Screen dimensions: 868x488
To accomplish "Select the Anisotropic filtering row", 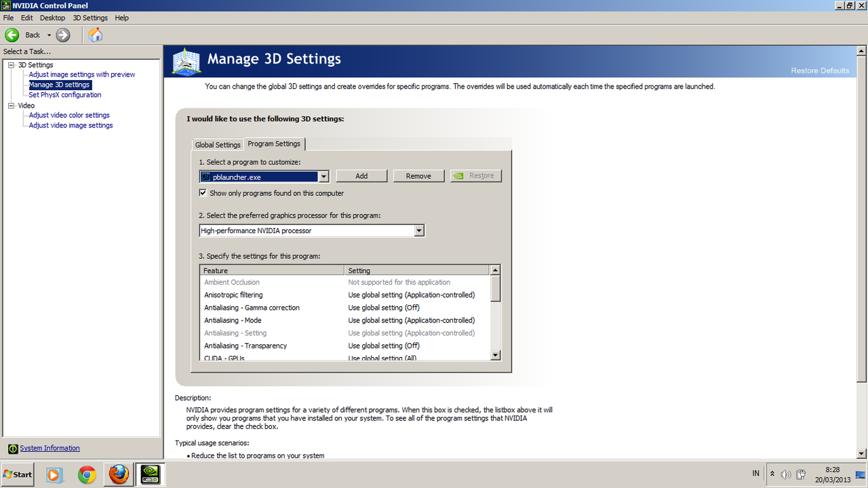I will [x=344, y=295].
